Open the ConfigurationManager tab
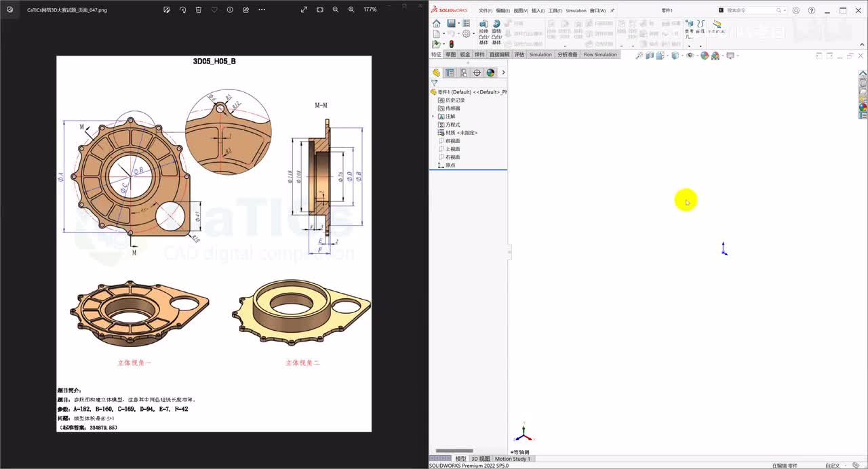Viewport: 868px width, 469px height. [x=463, y=73]
